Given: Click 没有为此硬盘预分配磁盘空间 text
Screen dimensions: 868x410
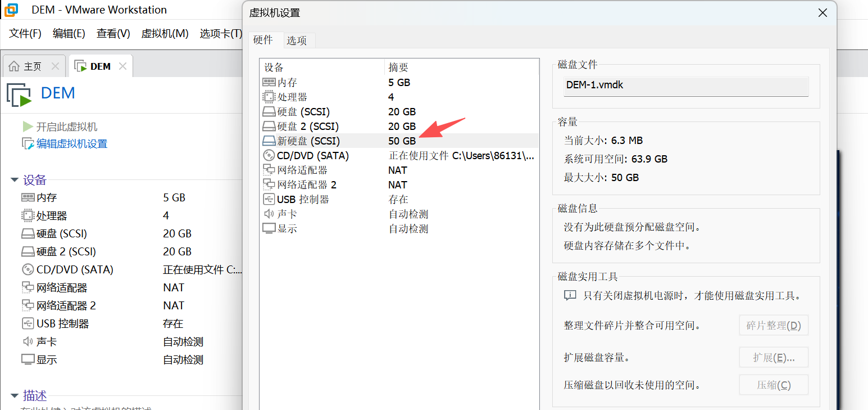Looking at the screenshot, I should (632, 228).
